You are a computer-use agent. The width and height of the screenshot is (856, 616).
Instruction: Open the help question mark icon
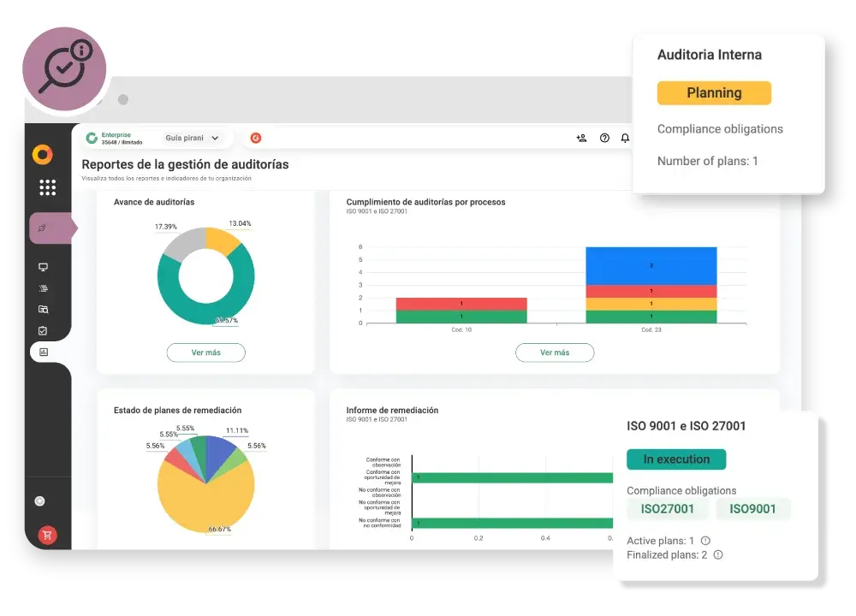pos(604,138)
